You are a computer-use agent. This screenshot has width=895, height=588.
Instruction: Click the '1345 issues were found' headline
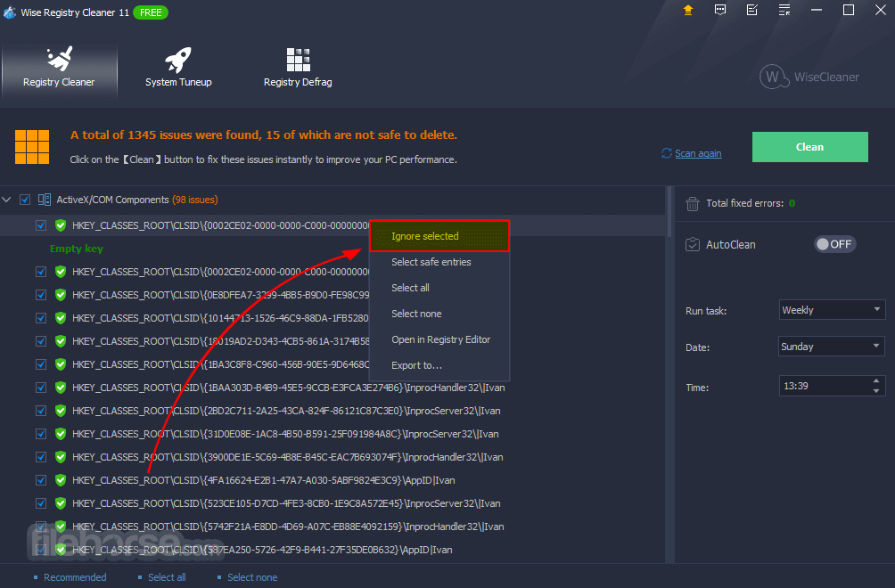(x=264, y=135)
